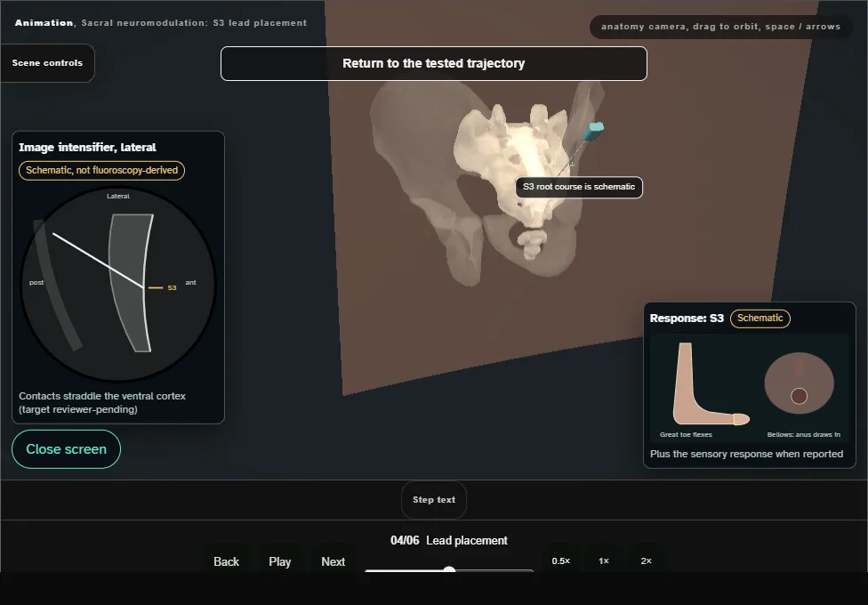Click the 04/06 Lead placement step title
This screenshot has height=605, width=868.
click(449, 541)
